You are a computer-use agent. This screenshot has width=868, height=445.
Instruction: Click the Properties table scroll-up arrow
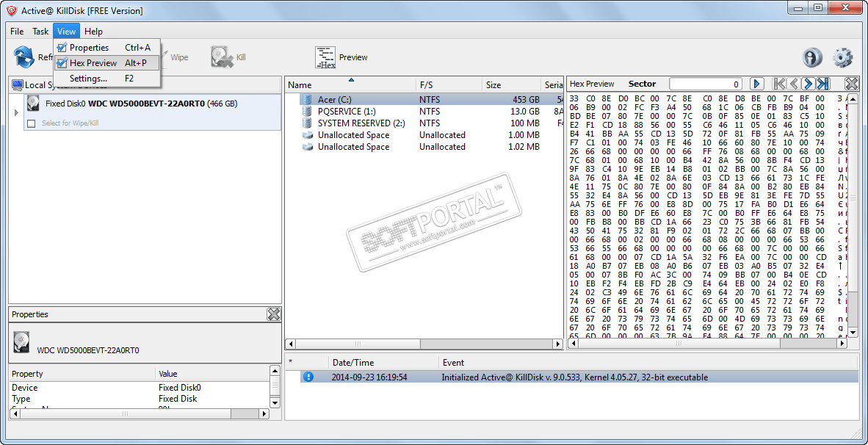[x=275, y=370]
